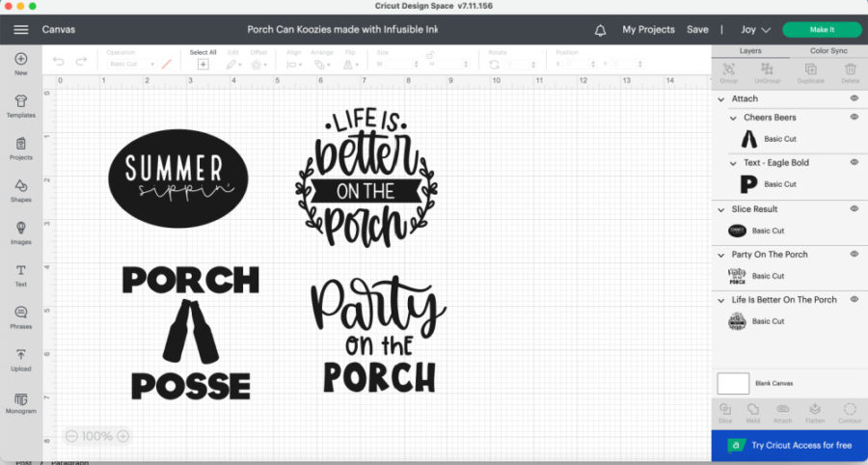The width and height of the screenshot is (868, 465).
Task: Click the Make It button
Action: point(822,30)
